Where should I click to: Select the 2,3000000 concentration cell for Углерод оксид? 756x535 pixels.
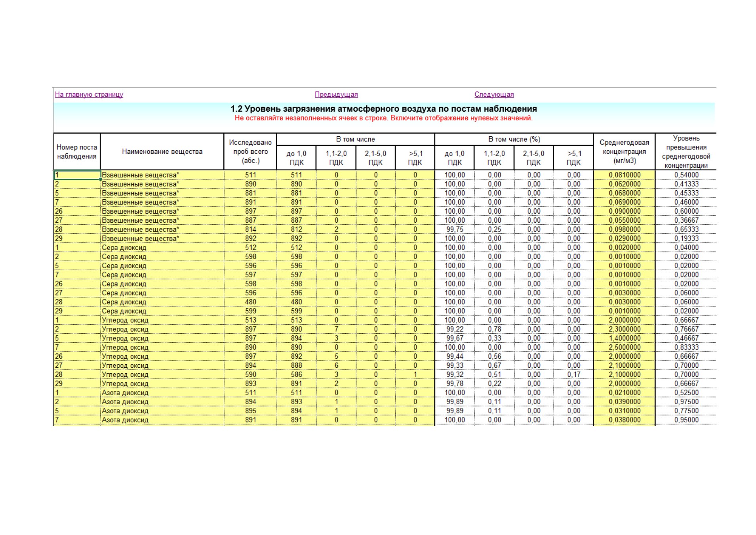(624, 329)
